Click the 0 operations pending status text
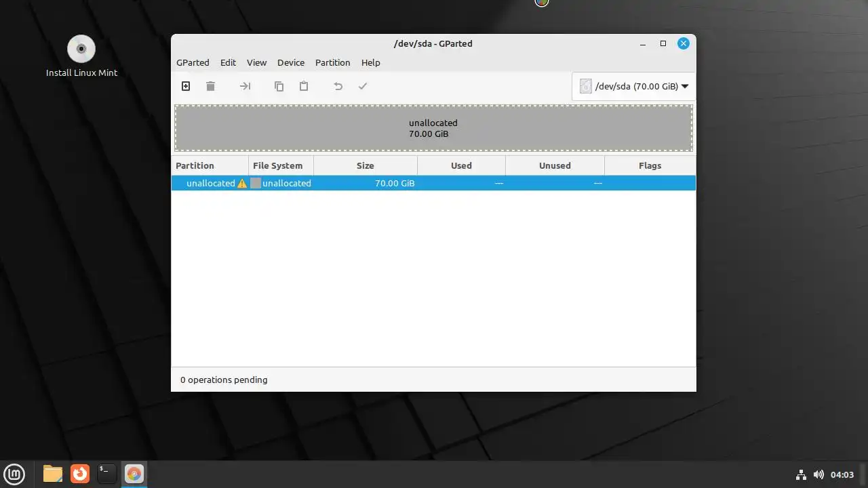Viewport: 868px width, 488px height. tap(224, 380)
